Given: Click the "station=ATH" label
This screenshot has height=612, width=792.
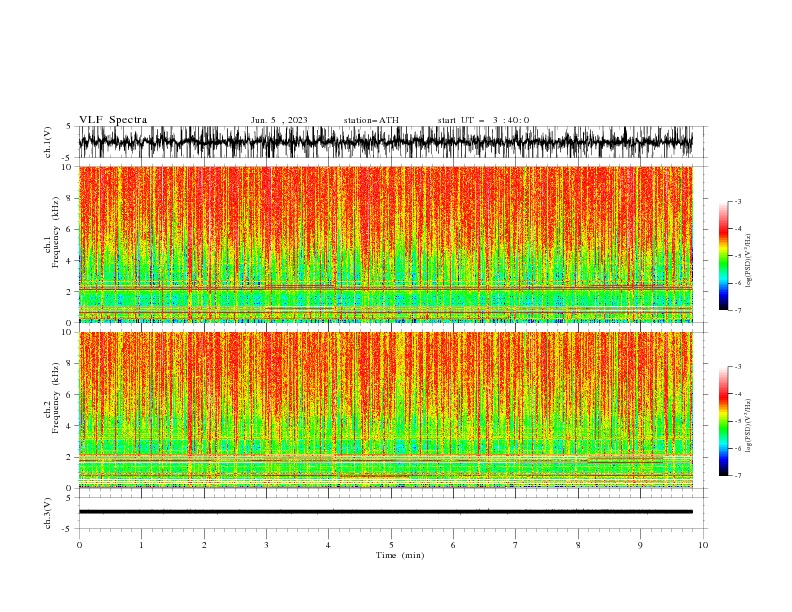Looking at the screenshot, I should pos(371,120).
